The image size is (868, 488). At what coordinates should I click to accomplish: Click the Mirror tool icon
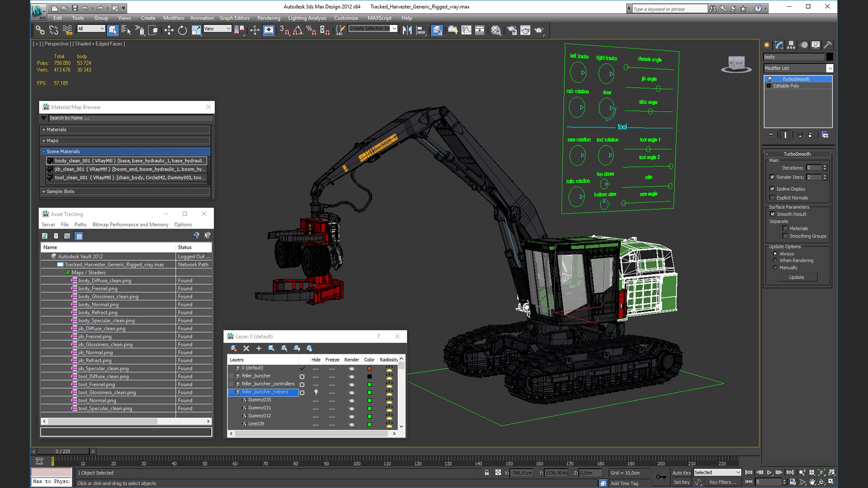[x=407, y=30]
